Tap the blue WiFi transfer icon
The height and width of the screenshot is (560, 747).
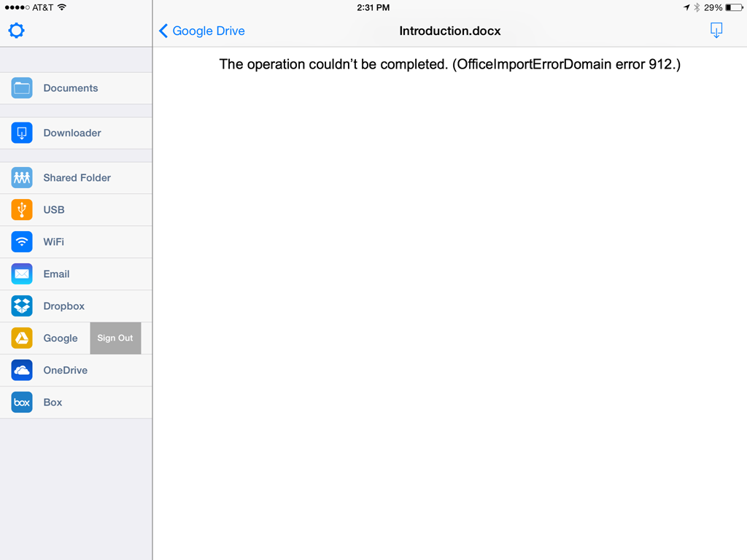22,242
